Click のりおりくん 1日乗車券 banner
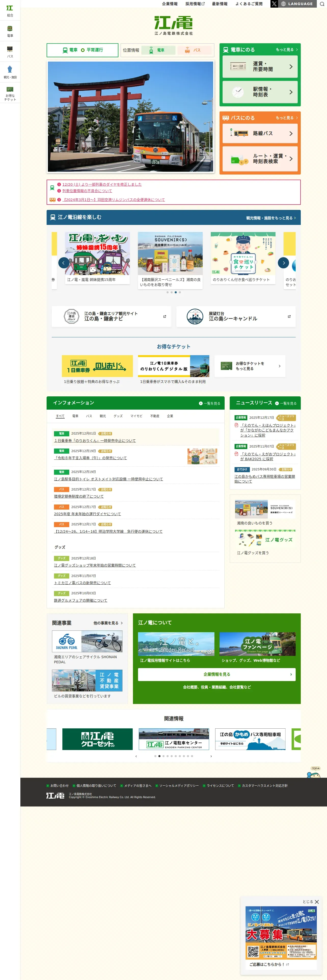 (x=97, y=366)
